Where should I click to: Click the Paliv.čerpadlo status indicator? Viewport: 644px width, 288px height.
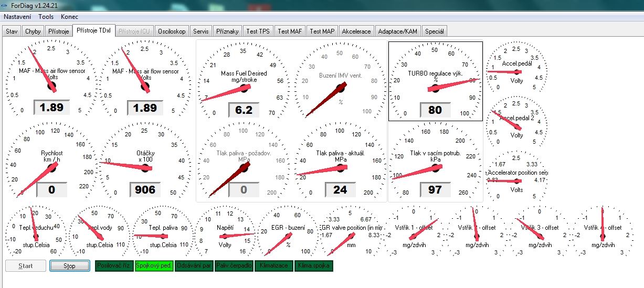pyautogui.click(x=234, y=266)
